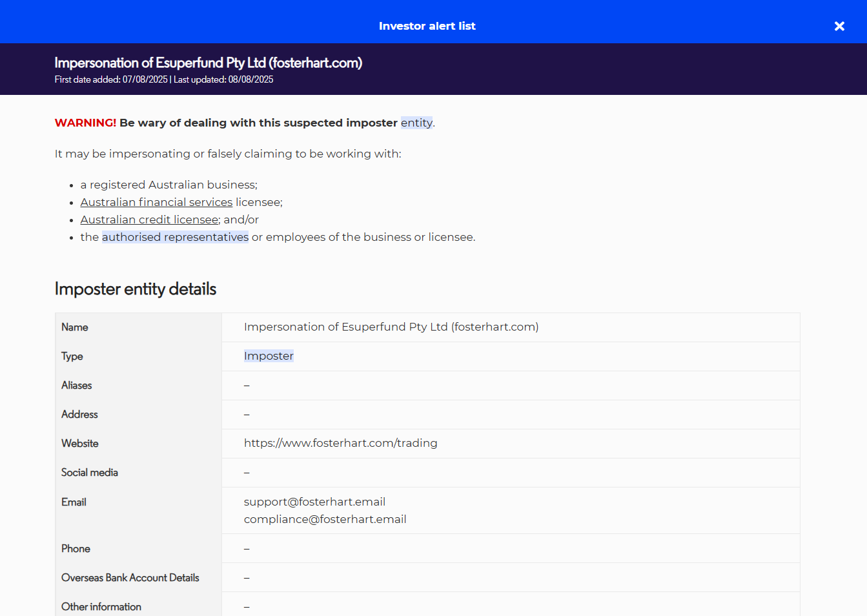Click 'It may be impersonating' sentence
This screenshot has width=867, height=616.
click(x=228, y=154)
